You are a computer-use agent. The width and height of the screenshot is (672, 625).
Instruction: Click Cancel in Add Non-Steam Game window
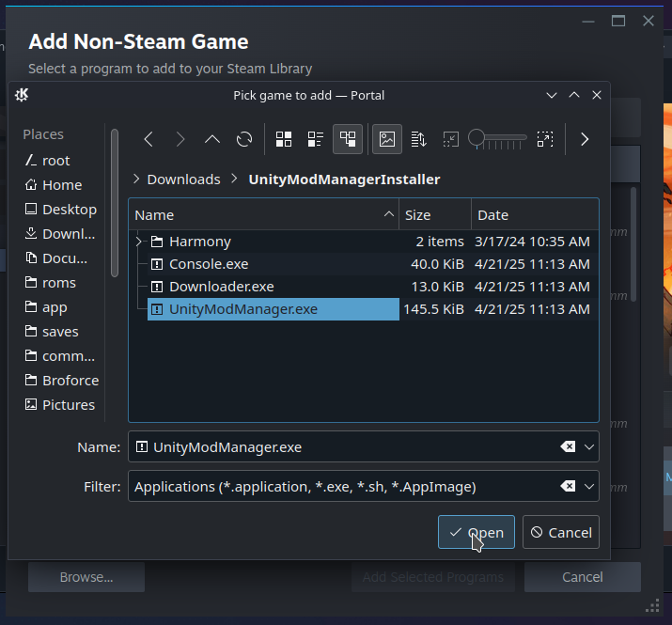click(x=583, y=577)
